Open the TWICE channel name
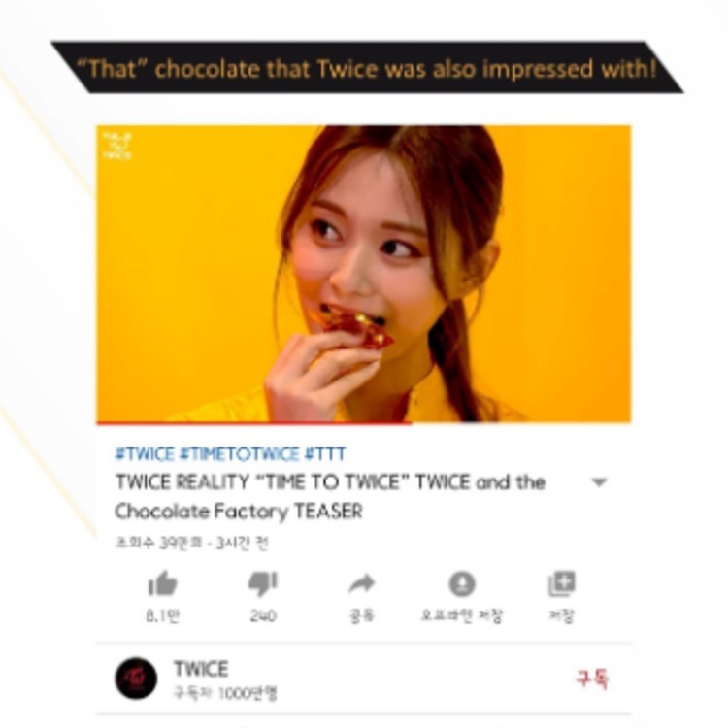This screenshot has width=728, height=728. pyautogui.click(x=201, y=669)
